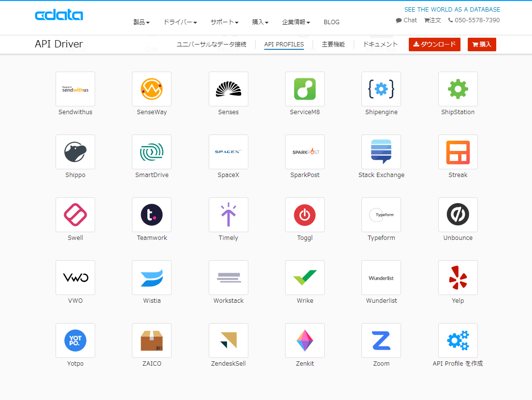Open the Wrike green checkmark icon

point(305,278)
